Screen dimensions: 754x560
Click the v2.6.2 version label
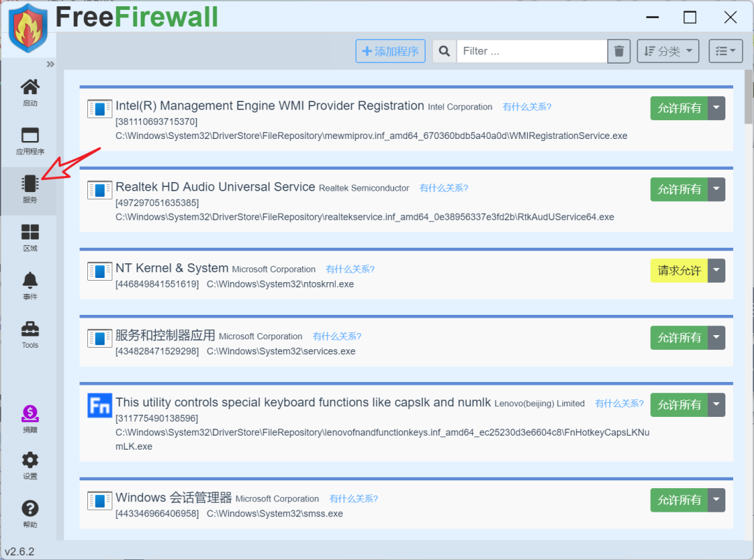click(20, 552)
